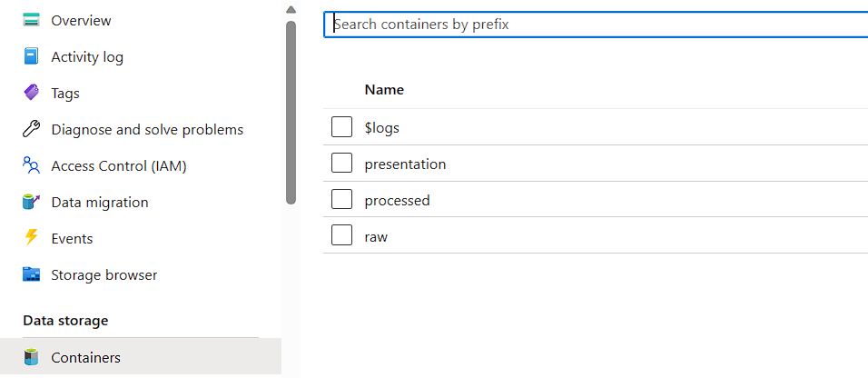
Task: Select the presentation container checkbox
Action: tap(341, 164)
